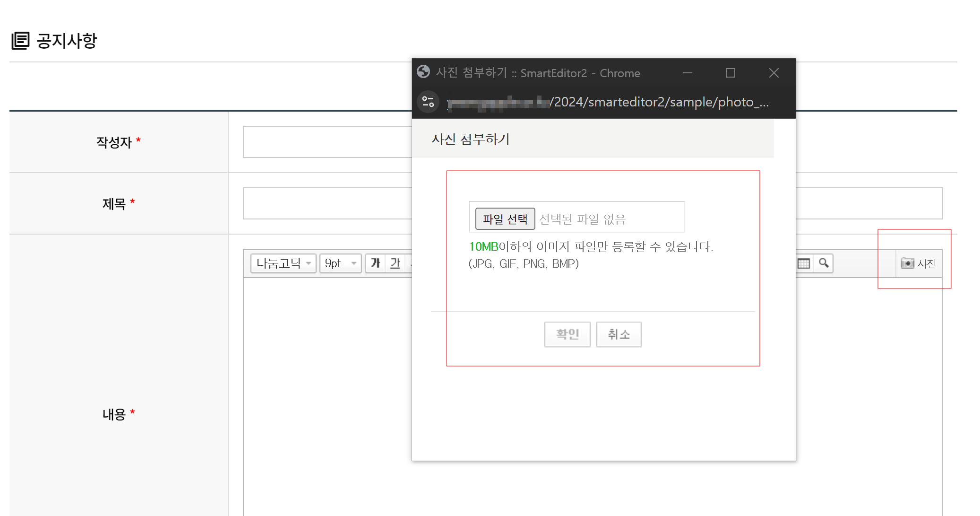Toggle bold 가 formatting button
980x516 pixels.
(376, 263)
